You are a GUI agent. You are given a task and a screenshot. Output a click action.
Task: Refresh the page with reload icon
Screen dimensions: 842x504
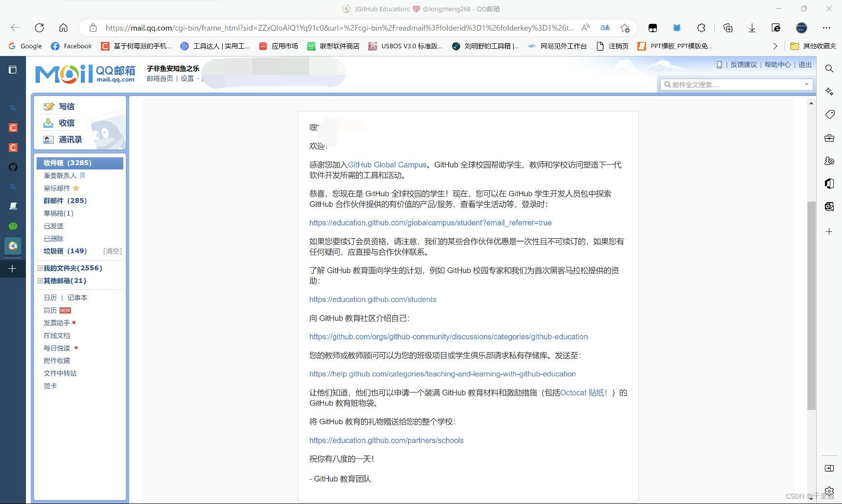39,28
